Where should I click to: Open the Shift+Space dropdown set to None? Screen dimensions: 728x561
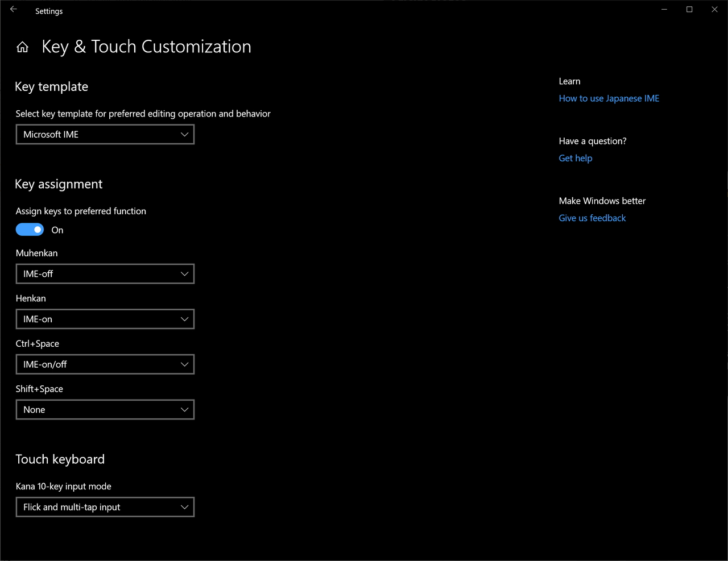click(x=105, y=409)
